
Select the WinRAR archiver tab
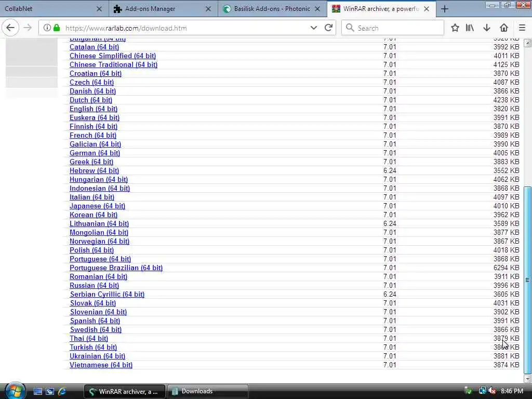point(381,9)
